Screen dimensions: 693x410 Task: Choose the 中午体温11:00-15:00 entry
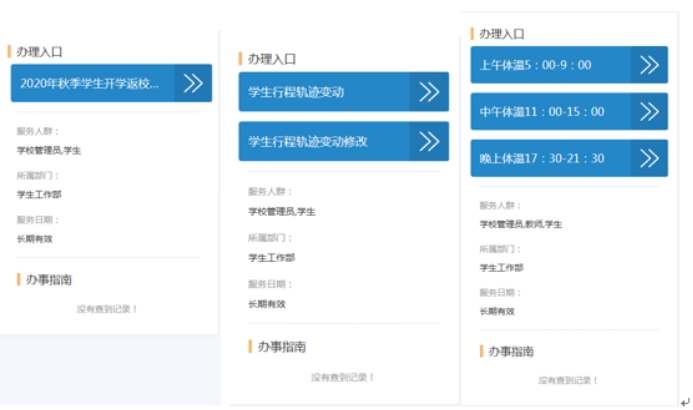(x=541, y=111)
